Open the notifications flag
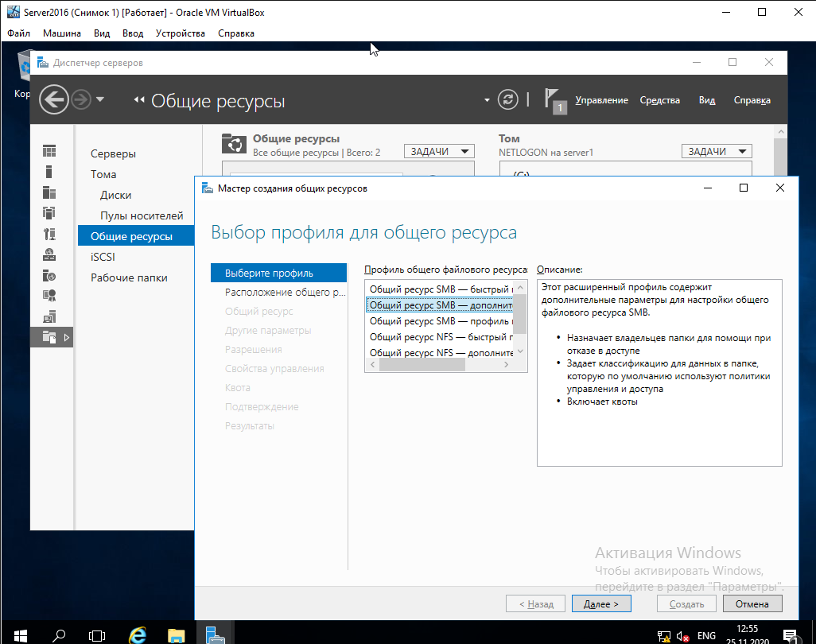 [x=554, y=99]
